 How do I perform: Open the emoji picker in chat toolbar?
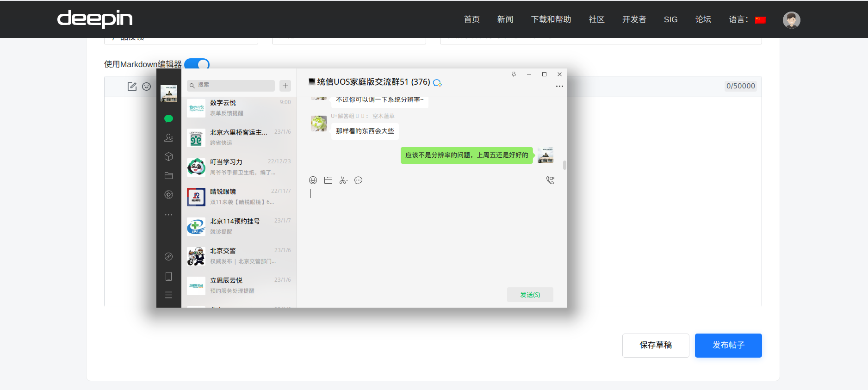pyautogui.click(x=313, y=180)
